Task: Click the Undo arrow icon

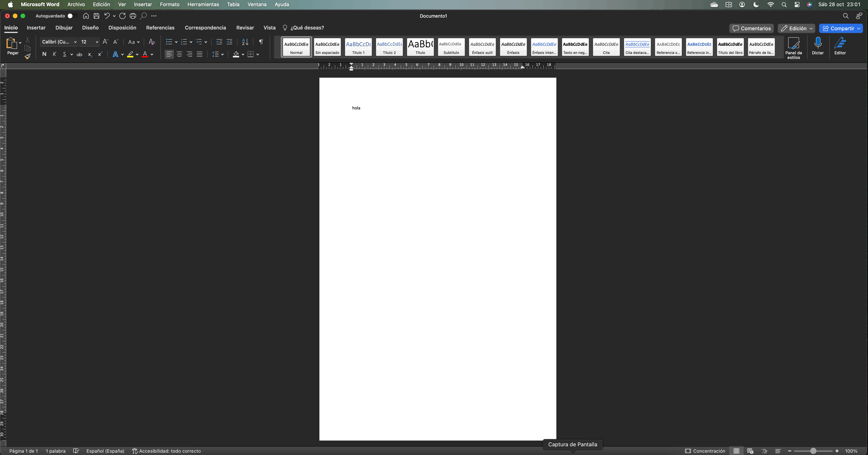Action: 107,16
